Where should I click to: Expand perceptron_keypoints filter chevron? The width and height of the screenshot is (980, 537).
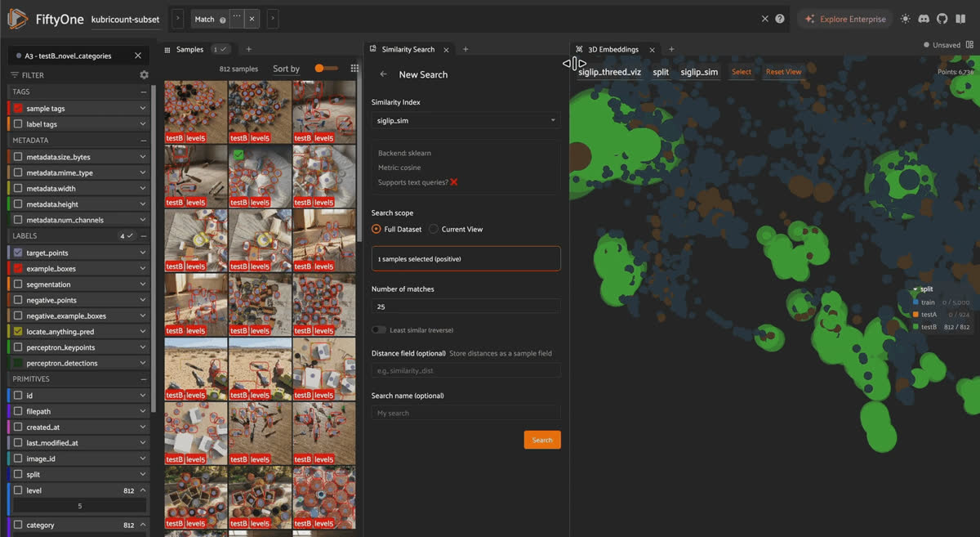(143, 347)
